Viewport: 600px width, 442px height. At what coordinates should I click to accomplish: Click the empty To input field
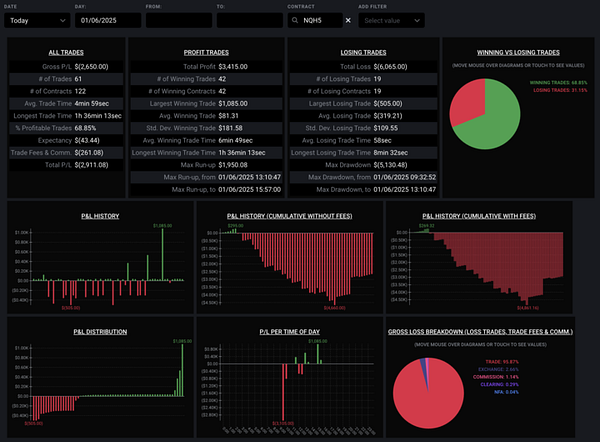click(249, 20)
